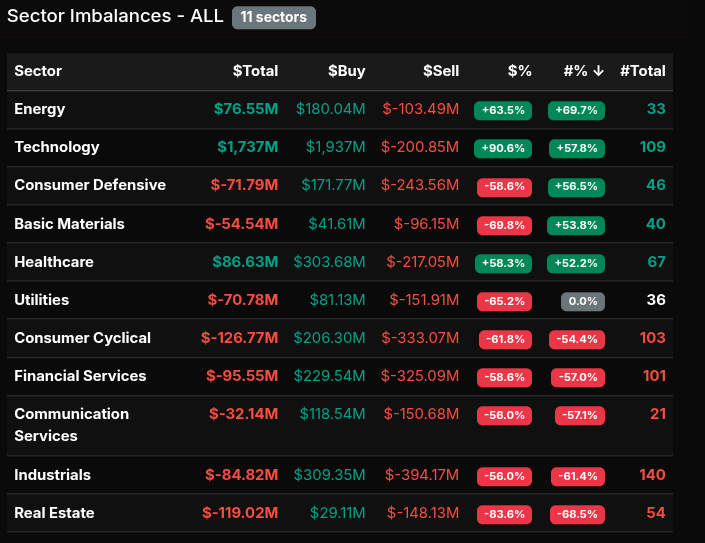Click Technology +90.6% green badge
Viewport: 705px width, 543px height.
pyautogui.click(x=503, y=148)
